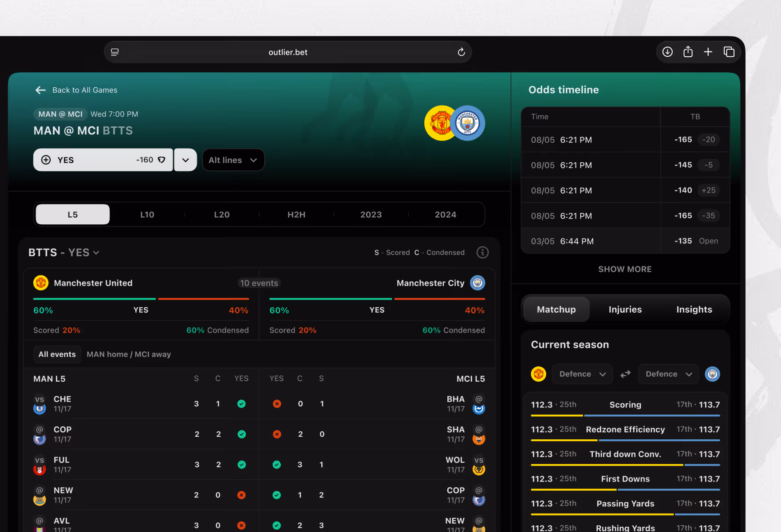Click the green check in CHE row
Screen dimensions: 781x532
pos(241,404)
